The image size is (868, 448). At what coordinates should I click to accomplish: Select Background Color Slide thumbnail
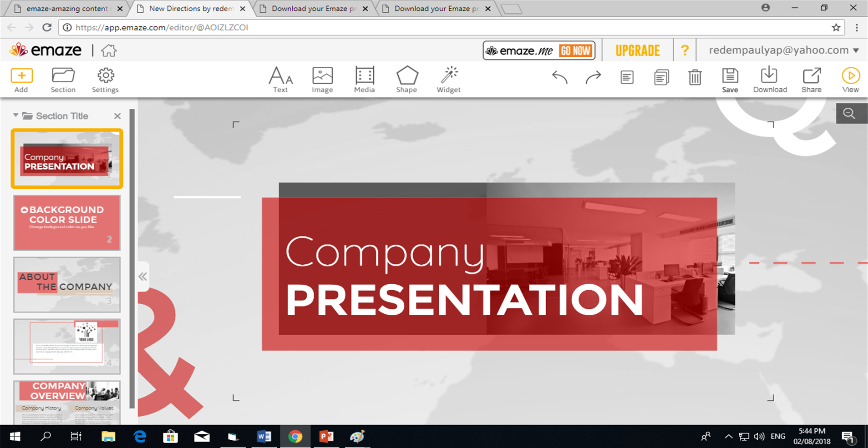(x=67, y=223)
